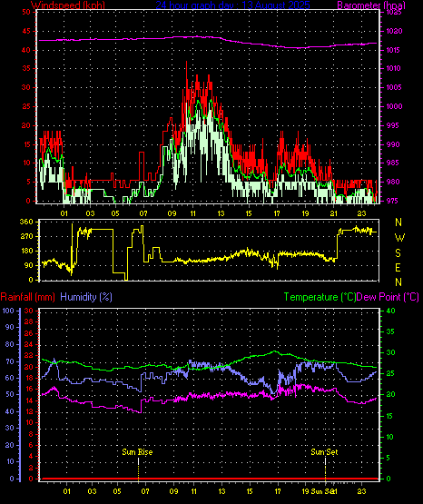Viewport: 423px width, 504px height.
Task: Click humidity axis value 100
Action: [8, 311]
